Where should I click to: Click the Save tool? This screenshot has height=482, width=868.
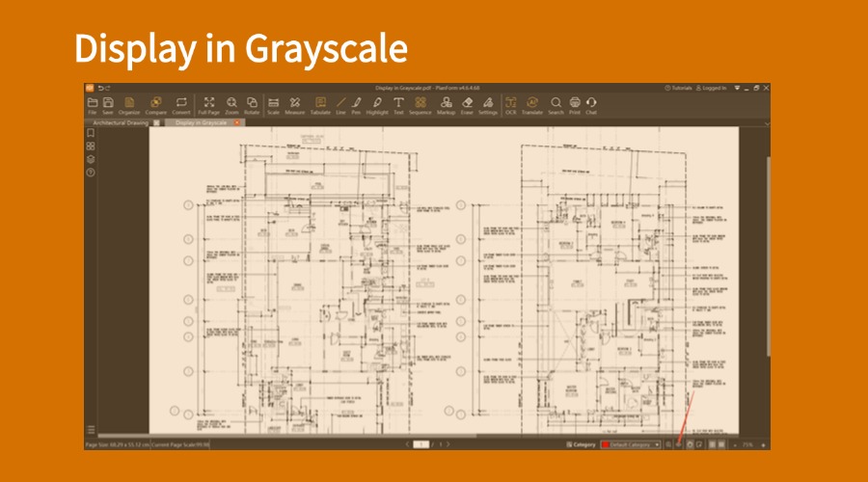click(108, 105)
